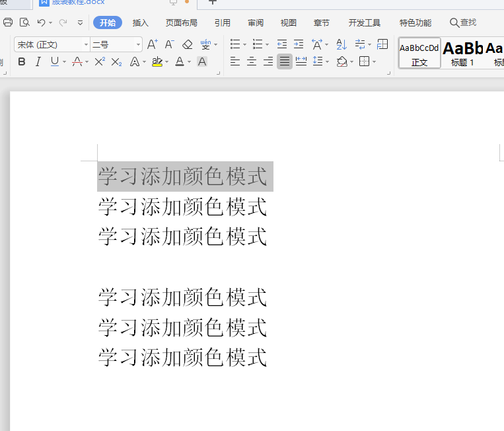
Task: Switch to 引用 tab
Action: click(222, 23)
